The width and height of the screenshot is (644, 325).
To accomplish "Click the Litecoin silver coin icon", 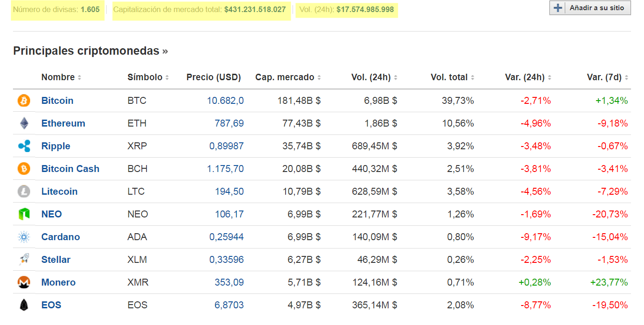I will [x=24, y=191].
